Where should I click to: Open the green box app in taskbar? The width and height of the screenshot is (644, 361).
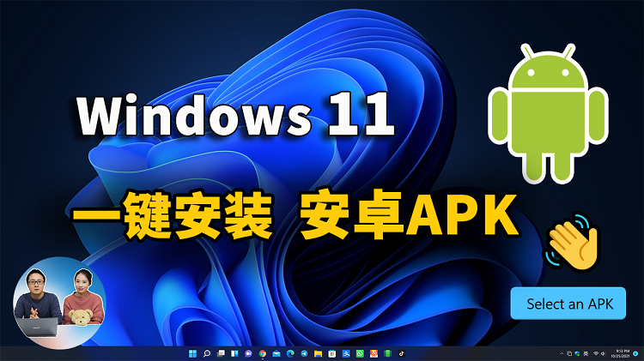388,353
